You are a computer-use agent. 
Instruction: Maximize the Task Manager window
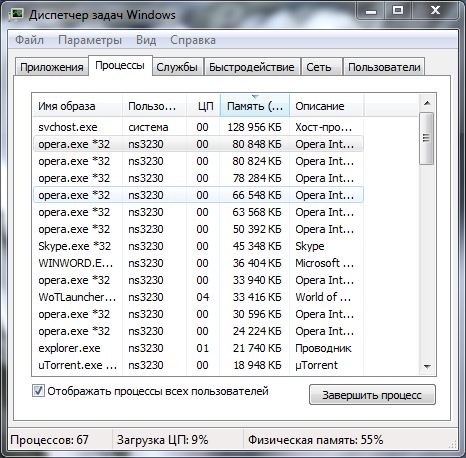click(398, 11)
